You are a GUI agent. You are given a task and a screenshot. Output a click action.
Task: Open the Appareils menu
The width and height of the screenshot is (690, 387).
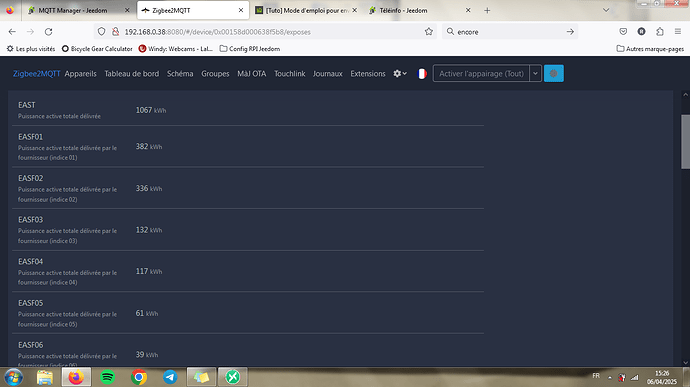point(81,74)
